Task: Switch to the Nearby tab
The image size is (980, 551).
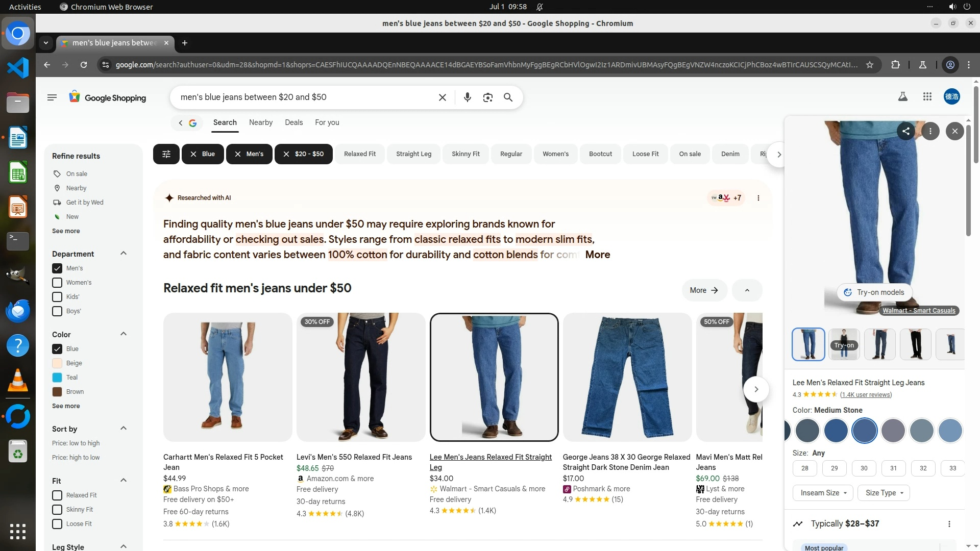Action: [260, 122]
